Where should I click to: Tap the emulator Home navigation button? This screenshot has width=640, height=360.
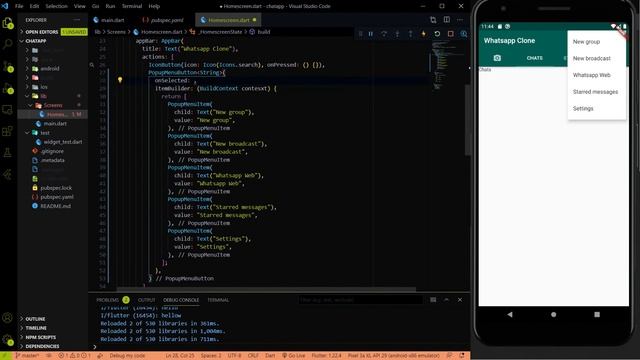pyautogui.click(x=553, y=314)
